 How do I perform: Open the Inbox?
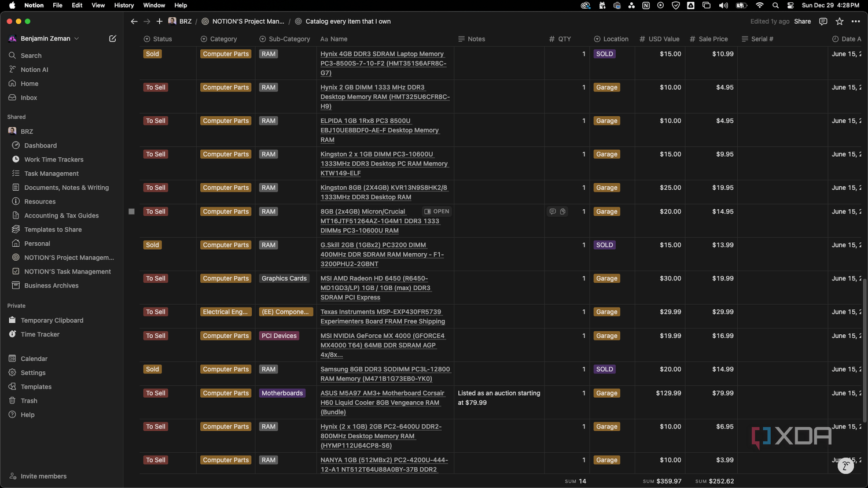pos(29,98)
